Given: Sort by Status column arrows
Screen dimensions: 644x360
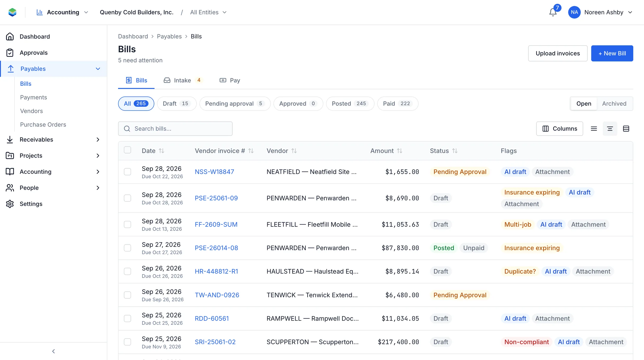Looking at the screenshot, I should coord(455,151).
